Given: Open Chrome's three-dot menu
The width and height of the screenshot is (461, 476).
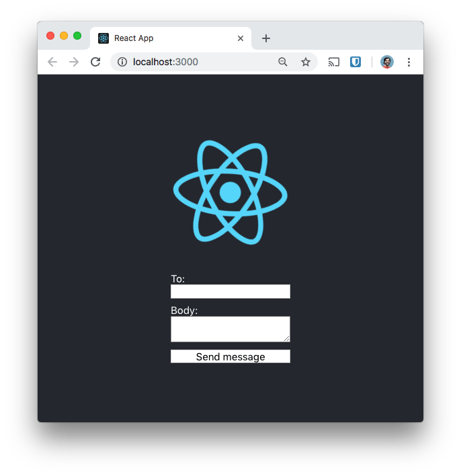Looking at the screenshot, I should [409, 62].
